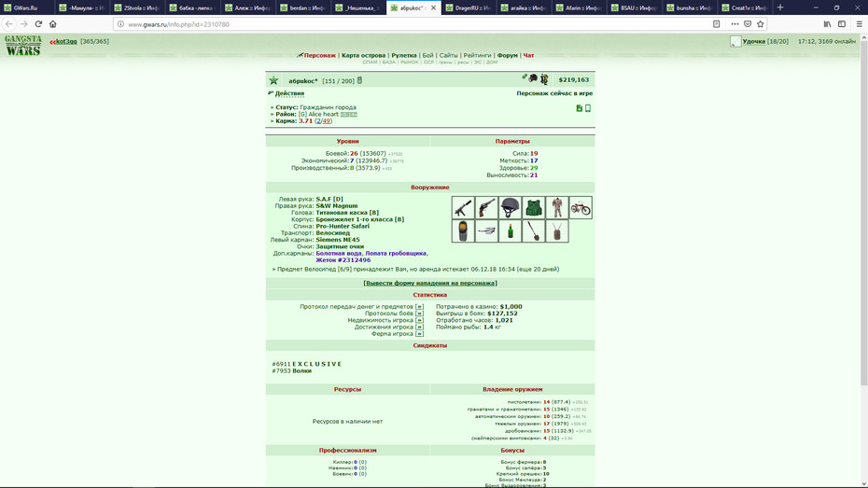Image resolution: width=868 pixels, height=488 pixels.
Task: Click the green star icon beside абрикос*
Action: pyautogui.click(x=273, y=81)
